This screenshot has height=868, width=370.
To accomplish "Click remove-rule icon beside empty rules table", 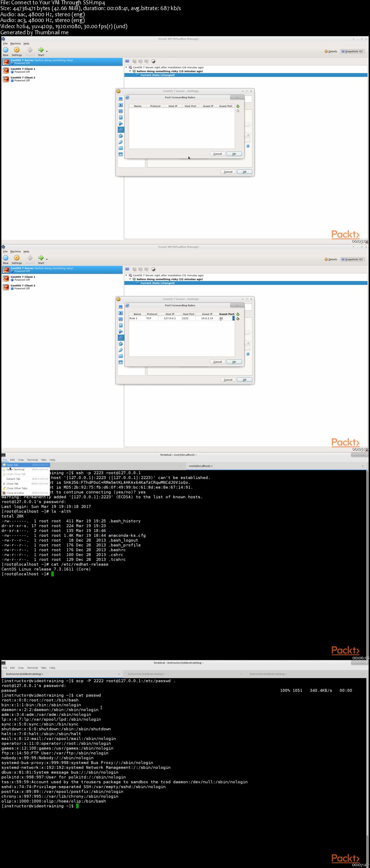I will (x=238, y=111).
